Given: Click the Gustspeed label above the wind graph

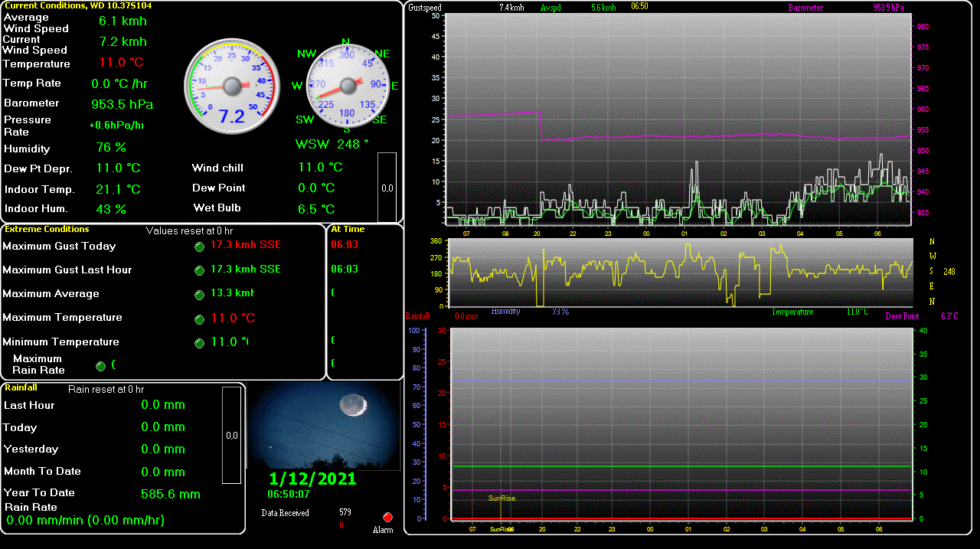Looking at the screenshot, I should (x=425, y=8).
